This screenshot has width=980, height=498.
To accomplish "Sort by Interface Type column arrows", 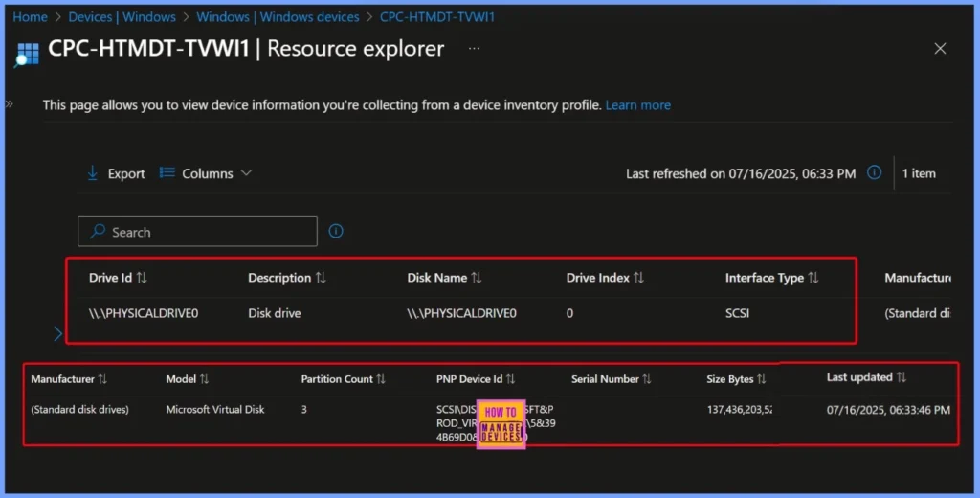I will point(813,278).
